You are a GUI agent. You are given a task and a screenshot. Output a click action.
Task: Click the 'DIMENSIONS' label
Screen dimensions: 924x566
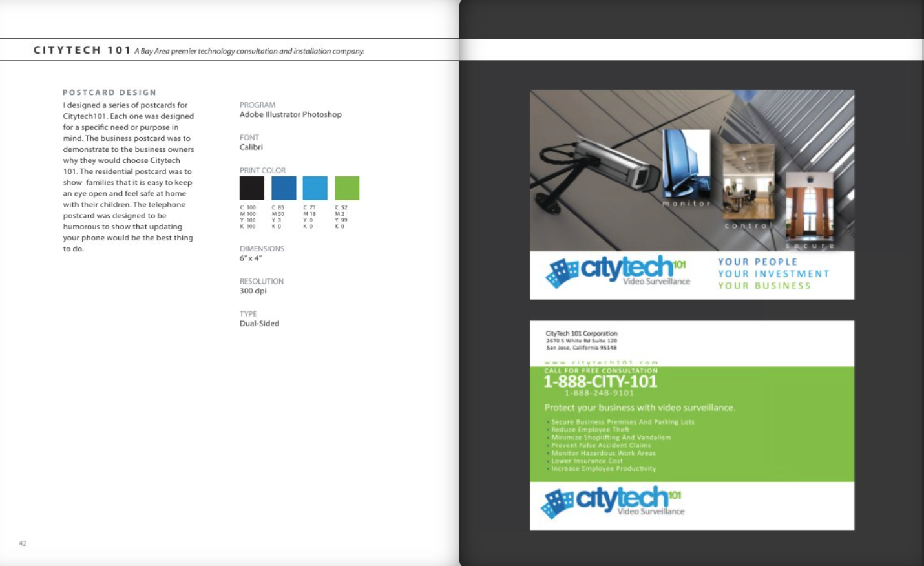[262, 249]
